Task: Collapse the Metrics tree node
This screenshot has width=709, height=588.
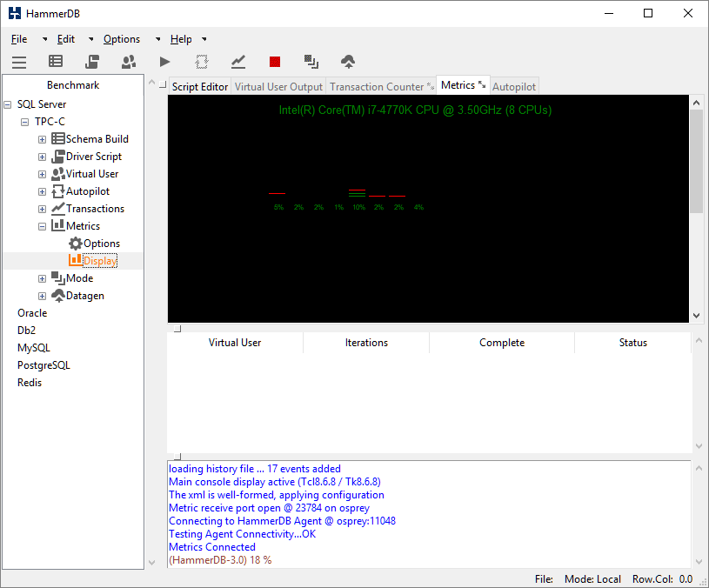Action: pyautogui.click(x=42, y=226)
